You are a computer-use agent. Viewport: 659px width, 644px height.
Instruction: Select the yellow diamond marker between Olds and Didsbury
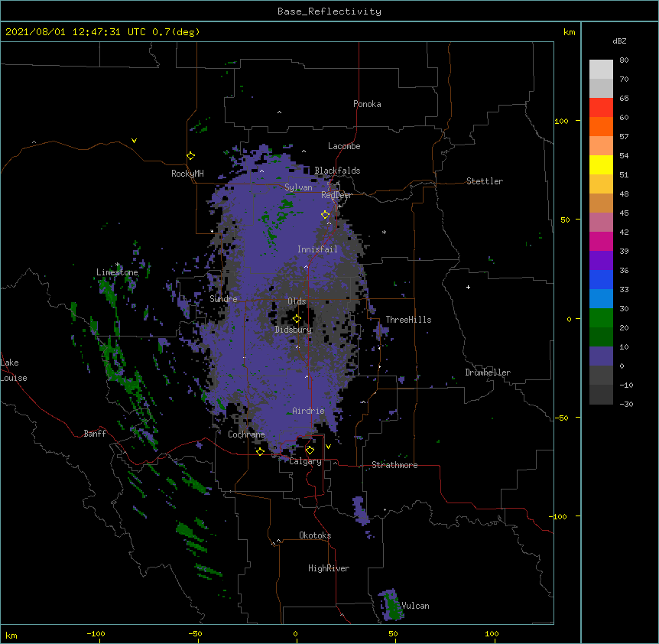297,319
